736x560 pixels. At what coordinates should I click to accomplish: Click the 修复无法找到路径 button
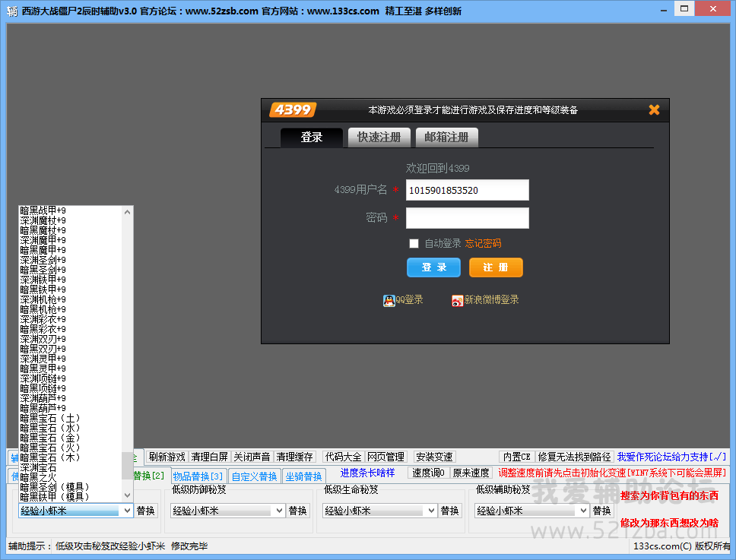575,457
